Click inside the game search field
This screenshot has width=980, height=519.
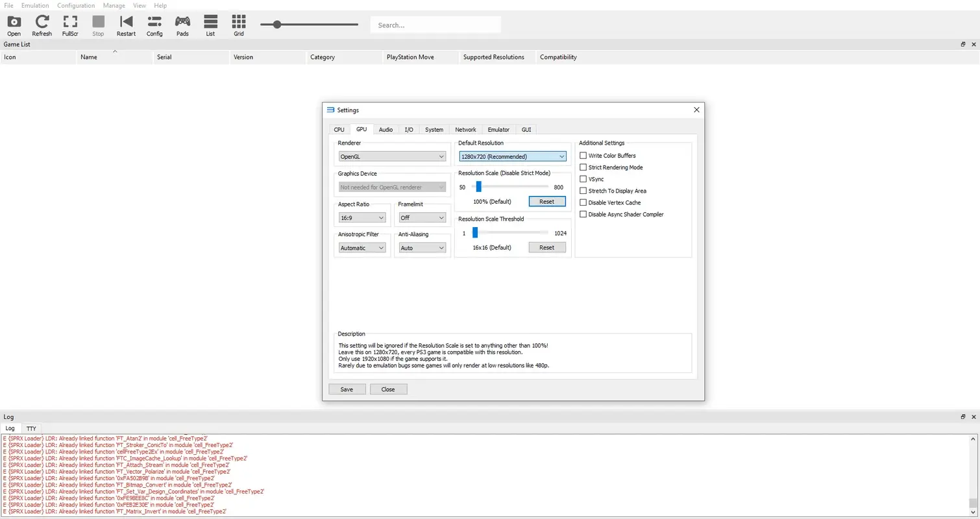[x=435, y=24]
